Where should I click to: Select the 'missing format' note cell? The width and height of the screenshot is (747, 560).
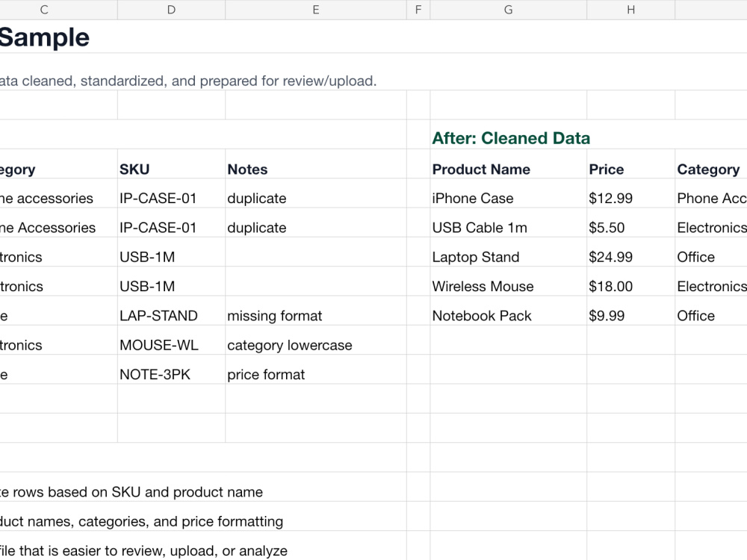[315, 316]
